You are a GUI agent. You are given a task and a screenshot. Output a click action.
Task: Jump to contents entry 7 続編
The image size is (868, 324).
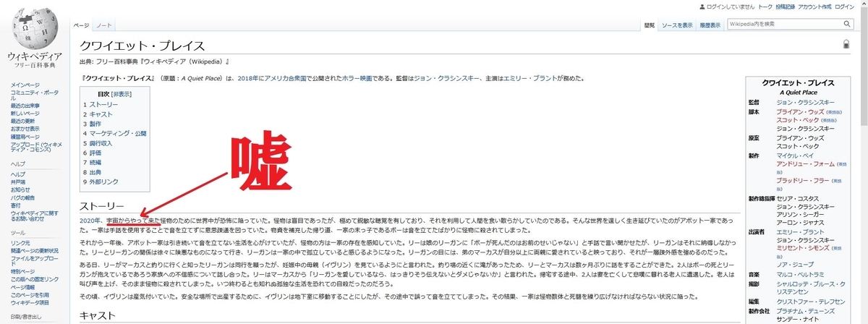pyautogui.click(x=93, y=163)
